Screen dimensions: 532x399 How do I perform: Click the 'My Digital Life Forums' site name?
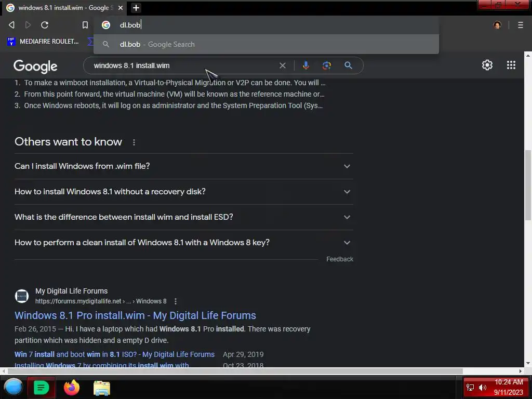tap(71, 291)
